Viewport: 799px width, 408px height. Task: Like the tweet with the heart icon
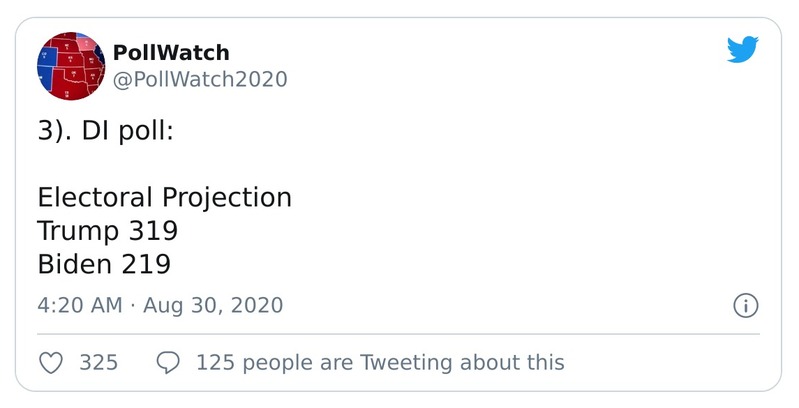(x=51, y=362)
